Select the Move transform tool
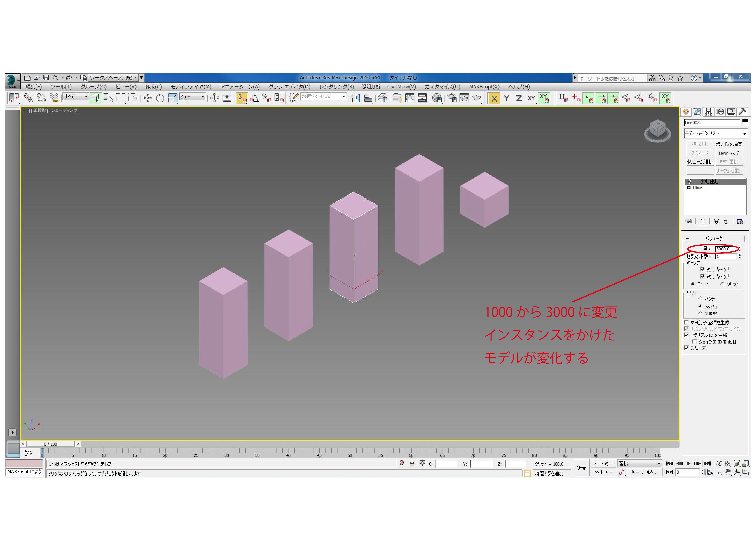The height and width of the screenshot is (538, 756). 148,98
